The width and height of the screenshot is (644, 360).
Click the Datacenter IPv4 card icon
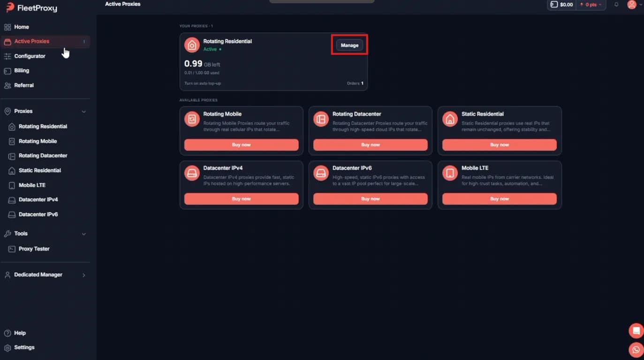pos(192,173)
